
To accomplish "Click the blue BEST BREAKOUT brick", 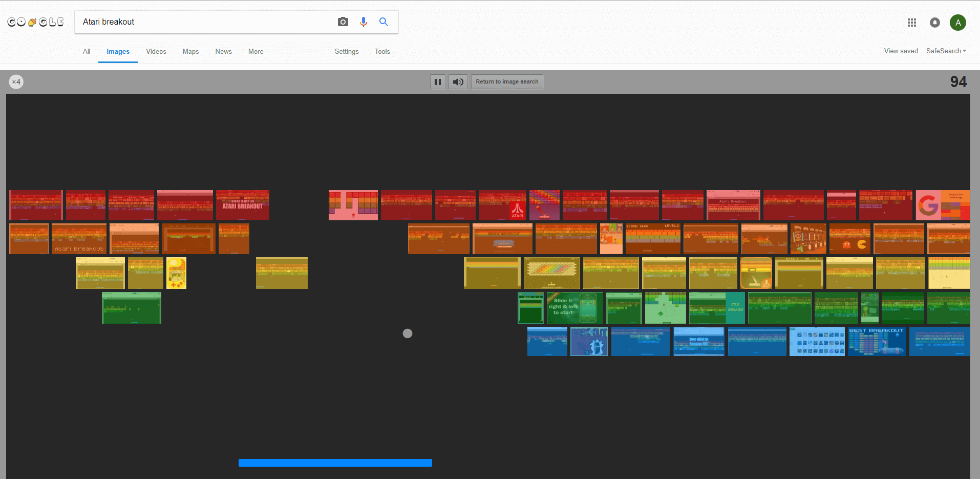I will tap(877, 342).
